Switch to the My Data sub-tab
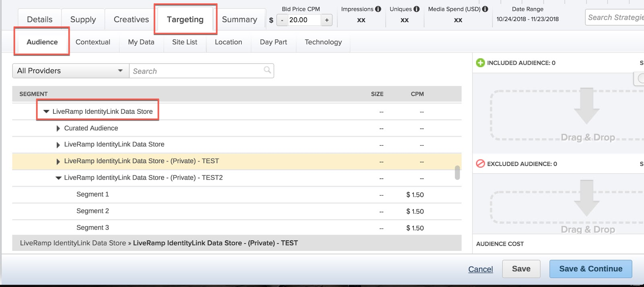The width and height of the screenshot is (644, 287). 141,42
